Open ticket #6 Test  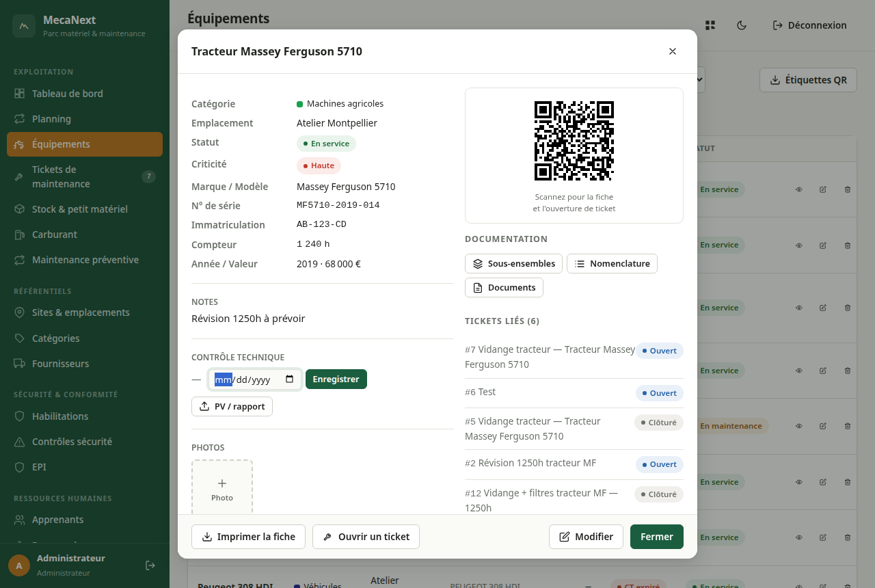[574, 392]
